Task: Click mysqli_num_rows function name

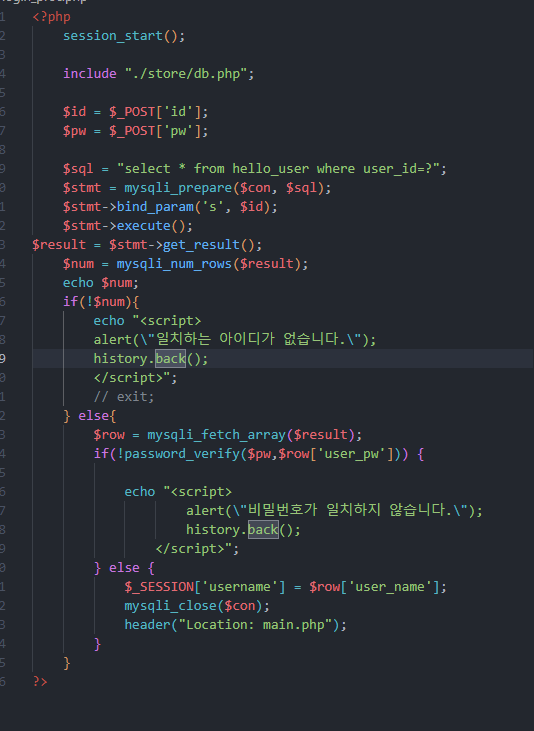Action: click(x=174, y=264)
